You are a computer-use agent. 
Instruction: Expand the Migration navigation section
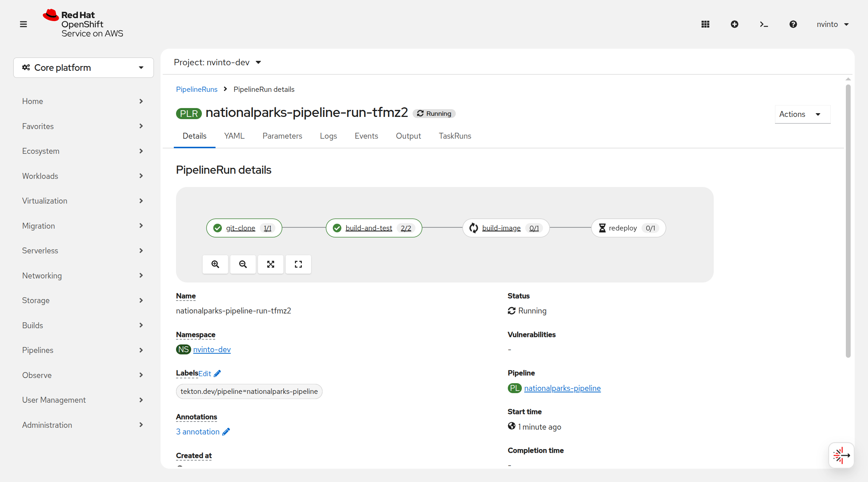point(83,226)
